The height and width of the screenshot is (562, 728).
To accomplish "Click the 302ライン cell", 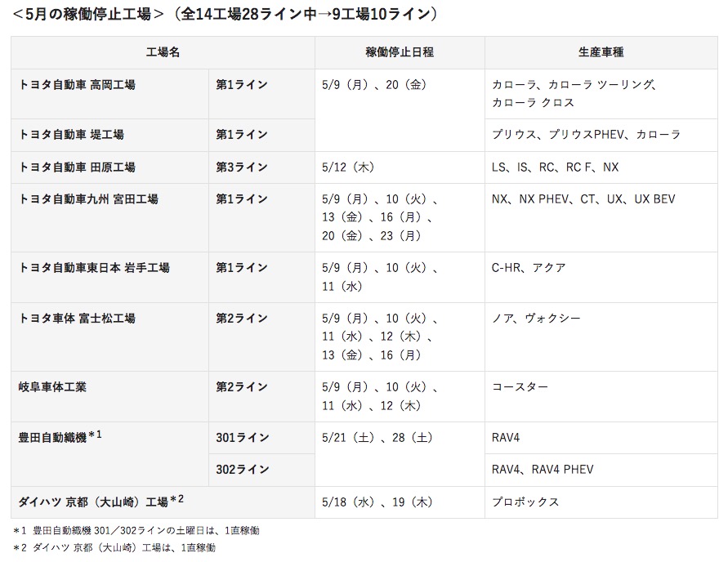I will click(261, 470).
